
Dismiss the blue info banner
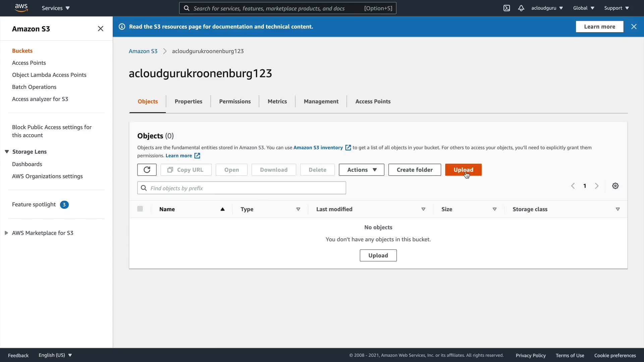pos(634,26)
